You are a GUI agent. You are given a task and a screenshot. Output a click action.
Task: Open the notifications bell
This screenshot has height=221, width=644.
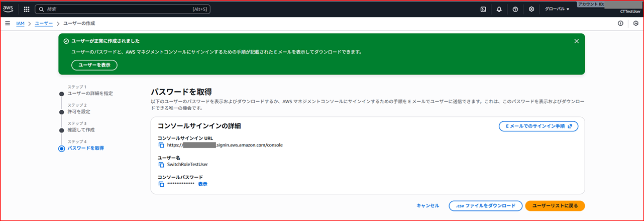click(499, 9)
